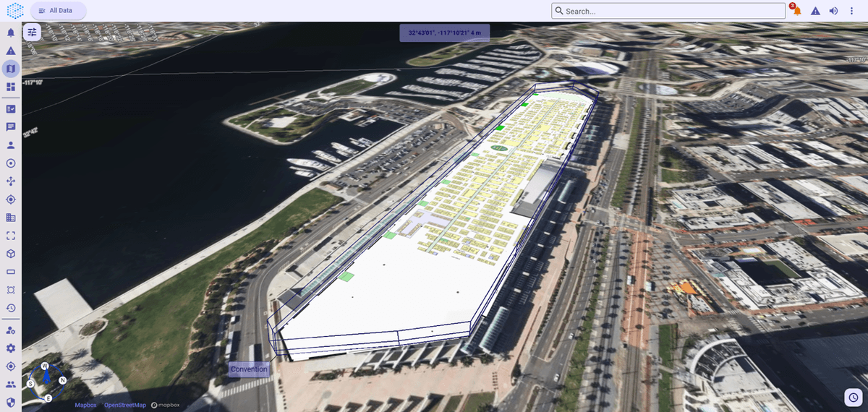Click the orange notification bell with badge
Screen dimensions: 868x412
(796, 11)
